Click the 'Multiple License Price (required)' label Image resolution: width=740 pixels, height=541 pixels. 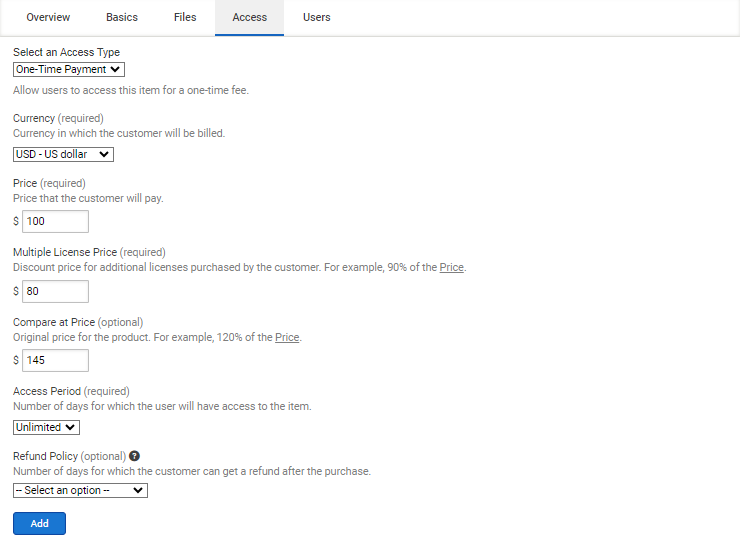click(89, 252)
